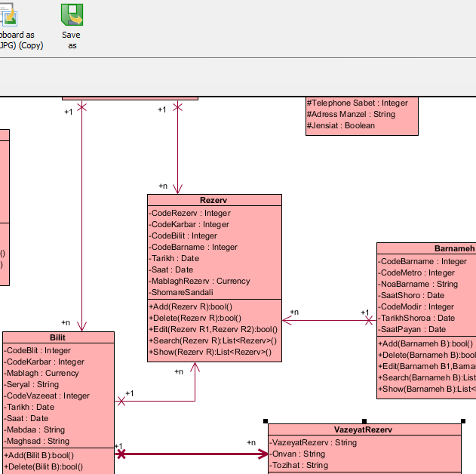Click the CodeBarname : Integer attribute in Rezerv
476x474 pixels.
[193, 247]
